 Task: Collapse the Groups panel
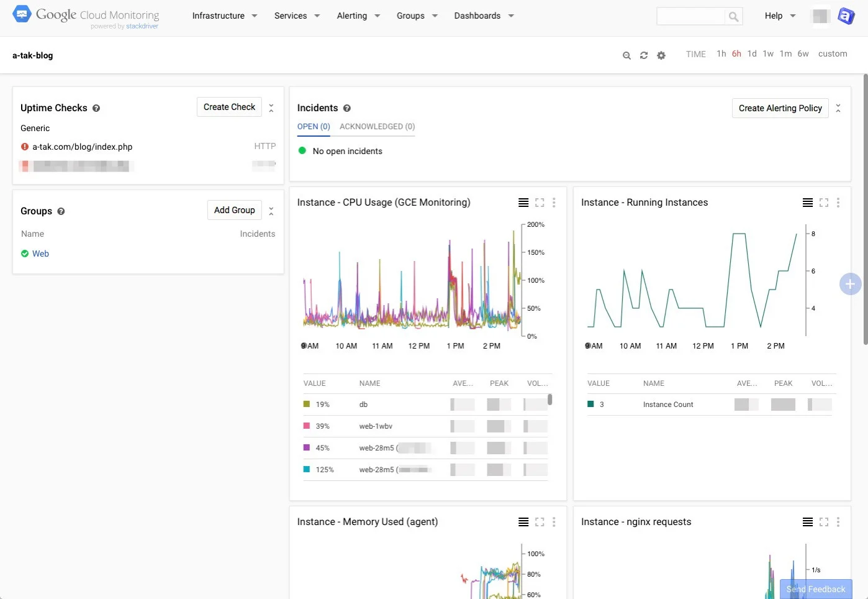click(x=271, y=211)
